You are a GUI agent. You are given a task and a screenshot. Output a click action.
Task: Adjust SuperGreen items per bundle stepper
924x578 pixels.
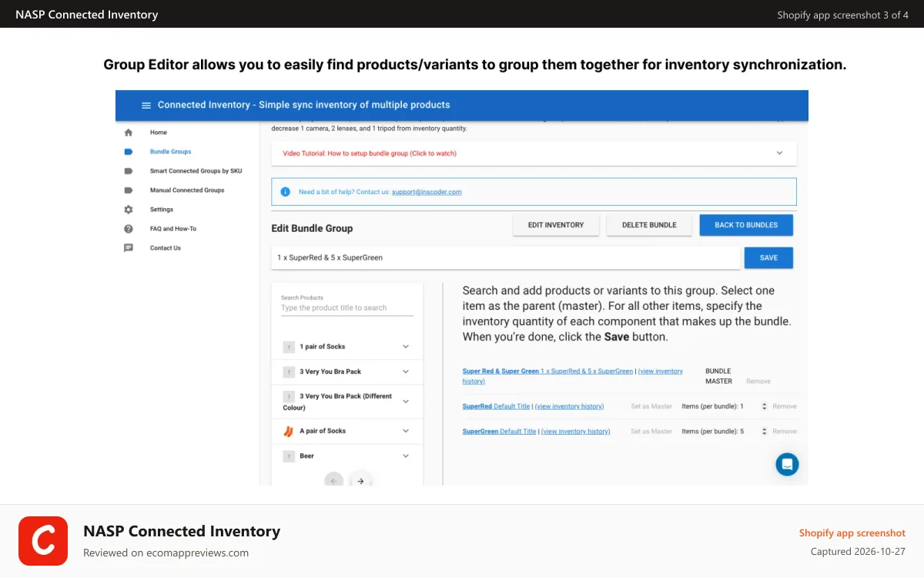(x=764, y=432)
